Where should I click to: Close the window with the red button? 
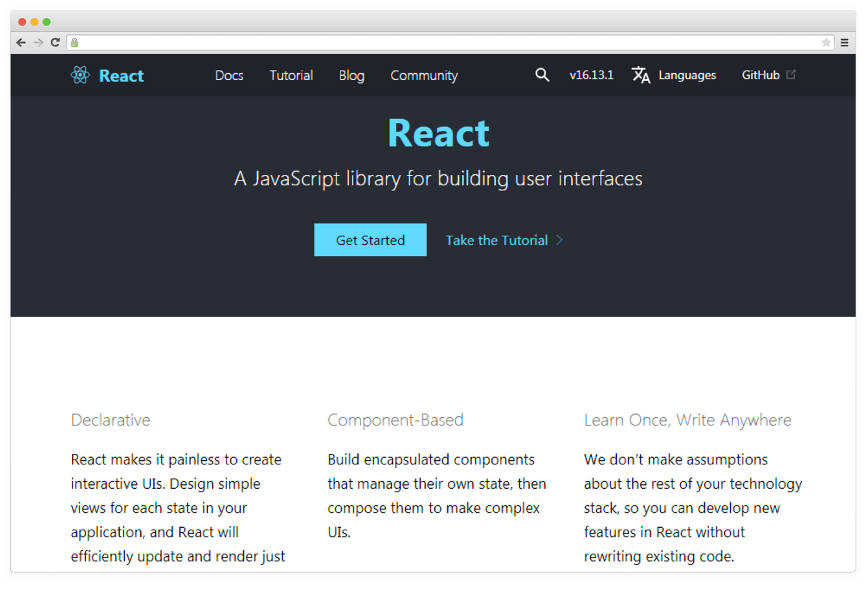(22, 22)
